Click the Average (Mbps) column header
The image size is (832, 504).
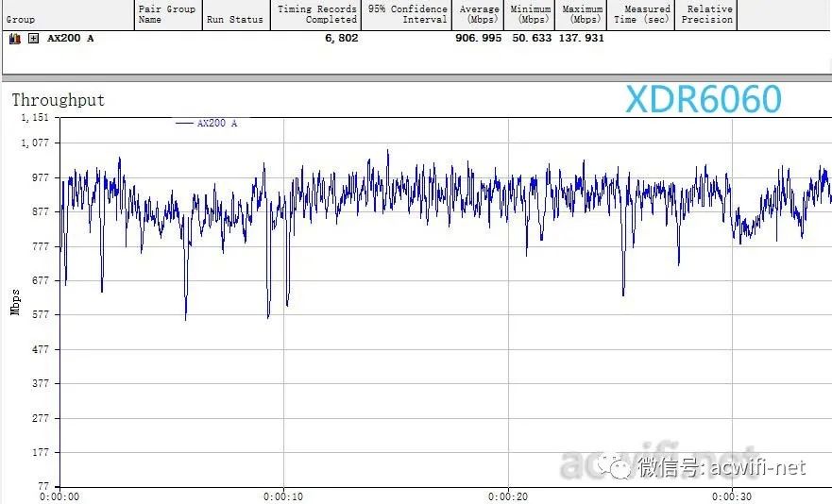coord(479,14)
